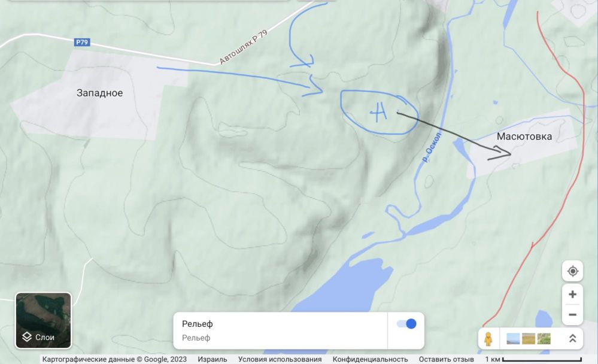Expand imagery strip with double chevron

(572, 338)
